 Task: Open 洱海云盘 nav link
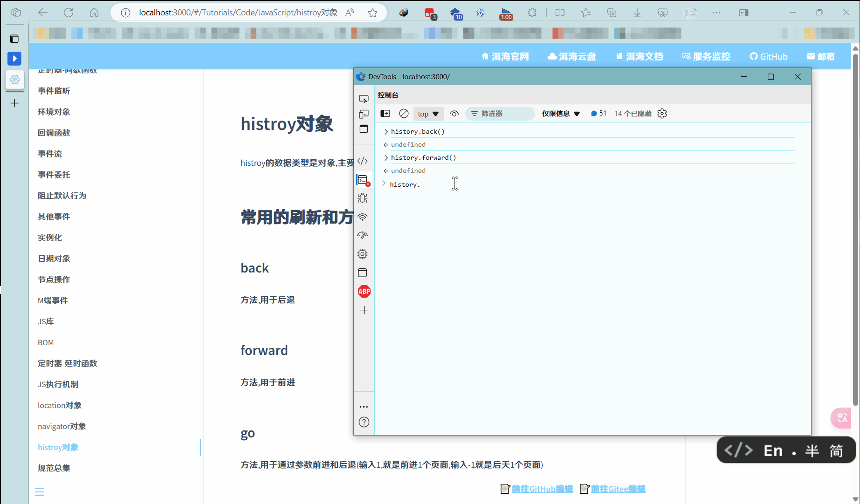tap(572, 56)
